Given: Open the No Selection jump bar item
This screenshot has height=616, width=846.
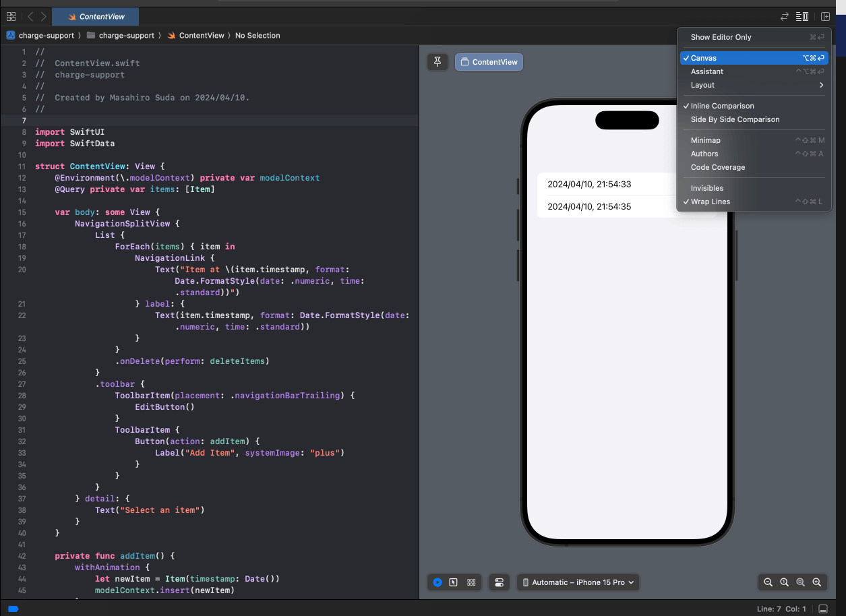Looking at the screenshot, I should pos(258,35).
